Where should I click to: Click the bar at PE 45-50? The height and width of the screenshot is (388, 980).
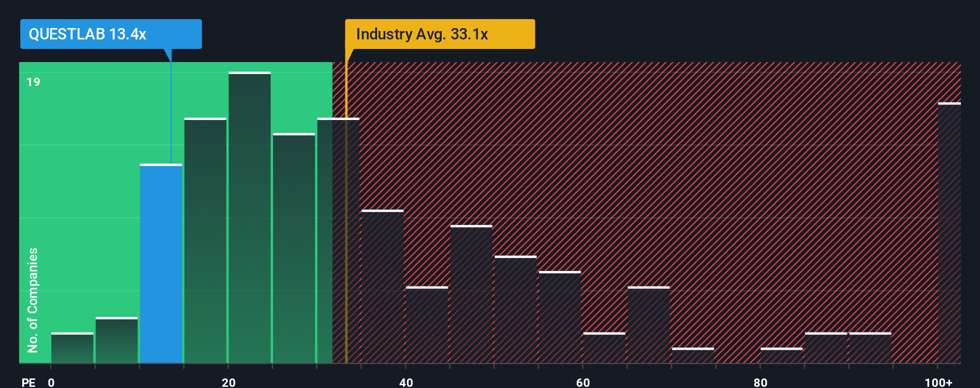pyautogui.click(x=471, y=294)
